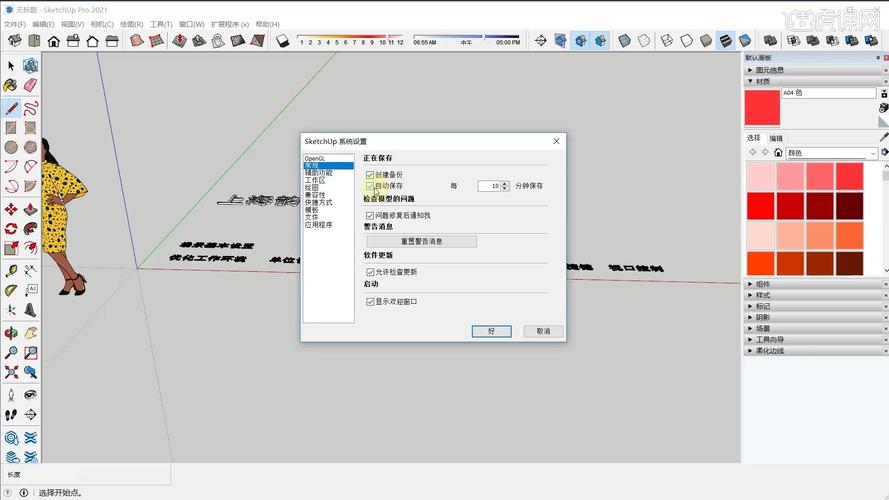Choose the Circle drawing tool
The height and width of the screenshot is (500, 889).
[11, 147]
